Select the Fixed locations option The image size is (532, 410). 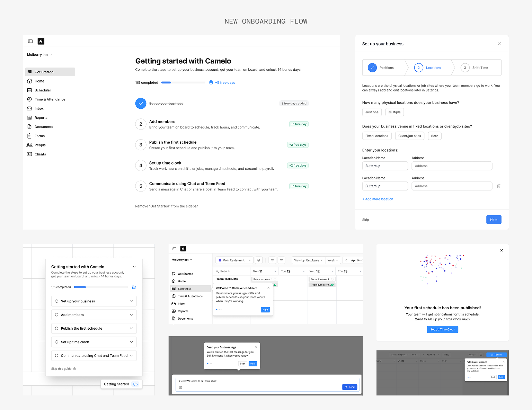[x=377, y=136]
